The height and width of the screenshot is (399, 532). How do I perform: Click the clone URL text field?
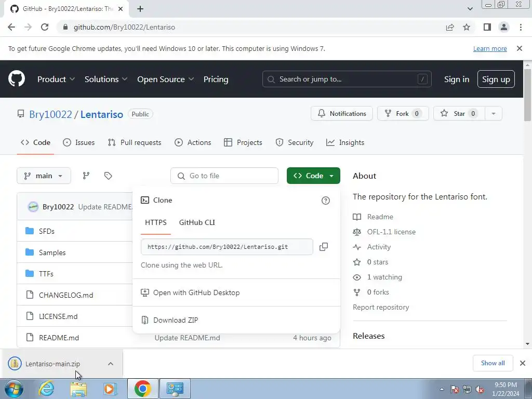(x=227, y=247)
